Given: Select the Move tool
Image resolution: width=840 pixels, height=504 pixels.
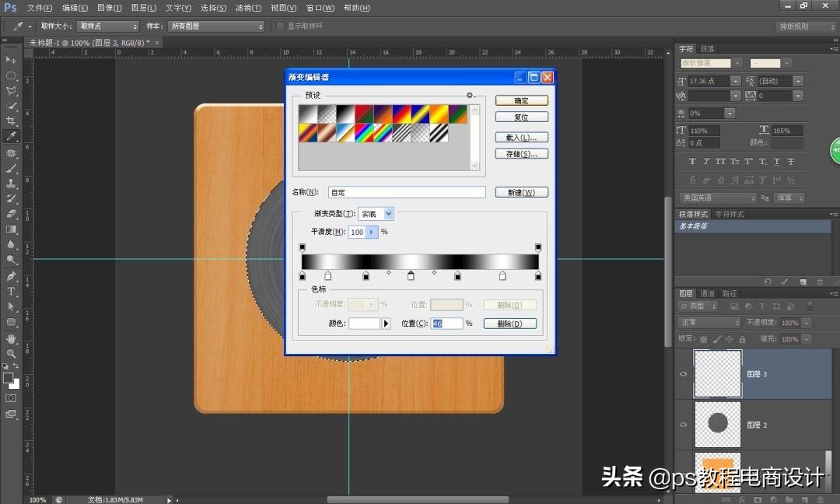Looking at the screenshot, I should coord(11,60).
